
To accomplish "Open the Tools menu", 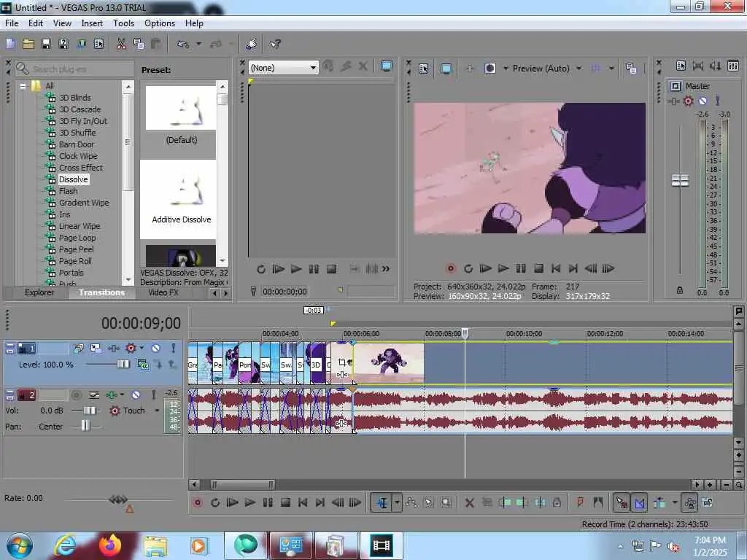I will click(123, 23).
